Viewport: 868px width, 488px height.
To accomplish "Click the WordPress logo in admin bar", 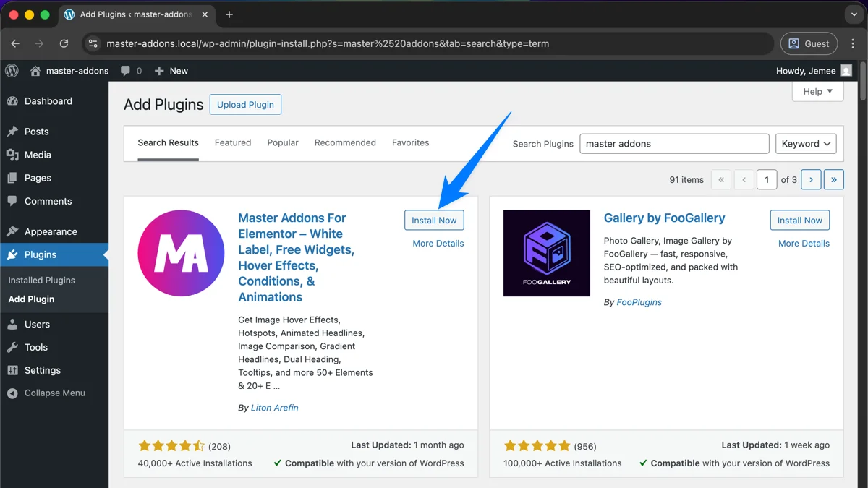I will (x=12, y=71).
